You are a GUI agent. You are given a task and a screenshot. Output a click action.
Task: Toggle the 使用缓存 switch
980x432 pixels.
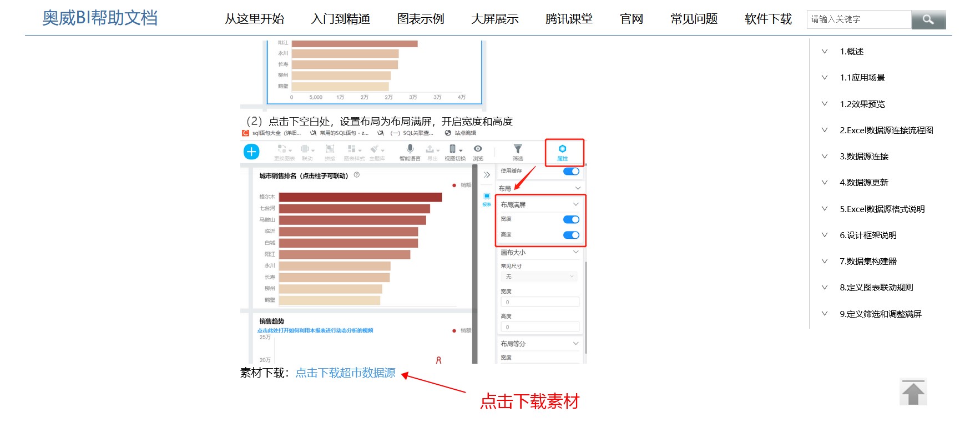coord(571,171)
